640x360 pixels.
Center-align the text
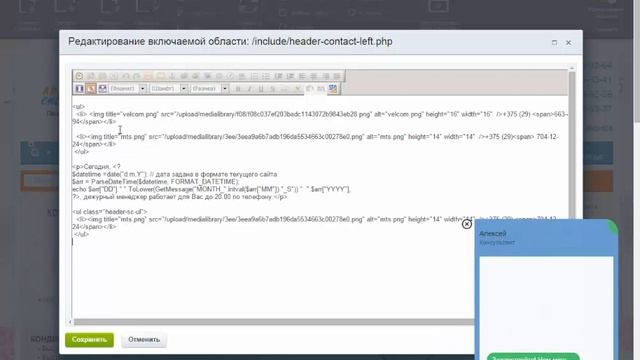[313, 76]
